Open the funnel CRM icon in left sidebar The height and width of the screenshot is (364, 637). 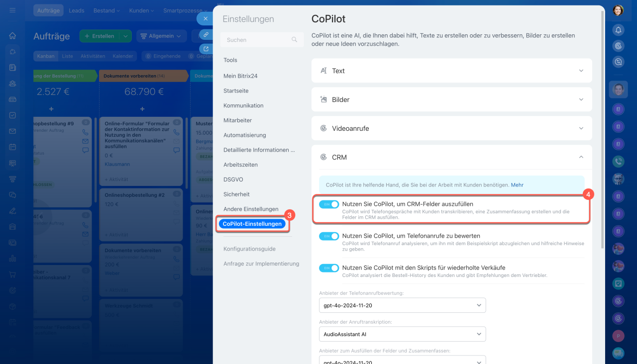(12, 179)
